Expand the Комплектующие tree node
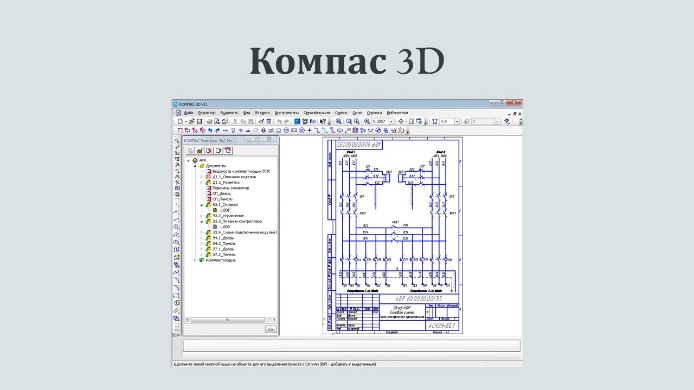 [x=195, y=260]
